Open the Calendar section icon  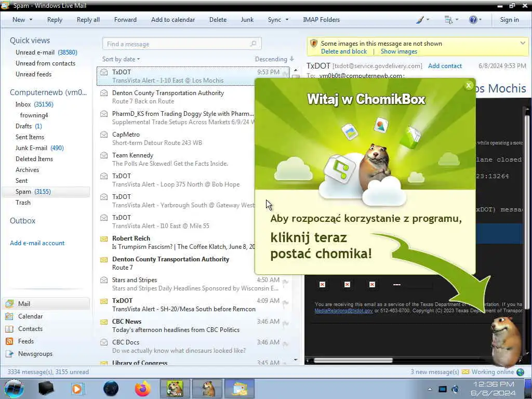pos(9,316)
